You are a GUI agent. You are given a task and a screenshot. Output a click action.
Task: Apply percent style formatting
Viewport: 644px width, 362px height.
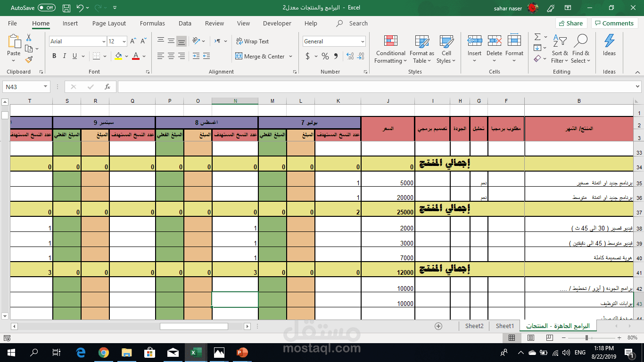325,56
